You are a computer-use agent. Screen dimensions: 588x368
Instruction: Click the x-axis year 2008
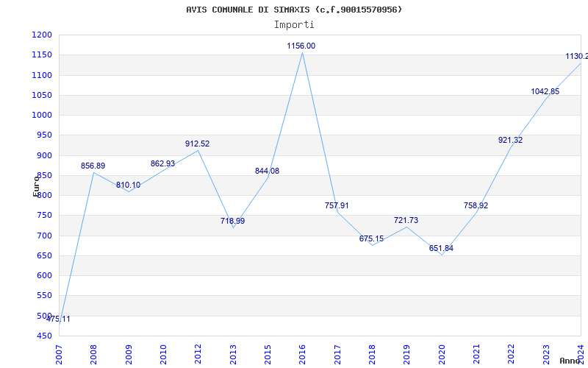(x=93, y=355)
